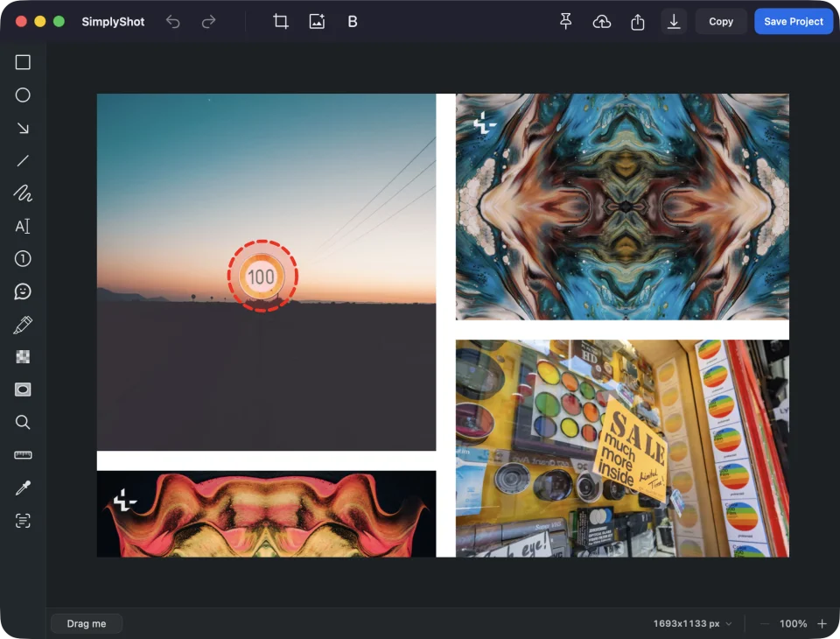Click the orange wavy abstract artwork

pyautogui.click(x=266, y=514)
